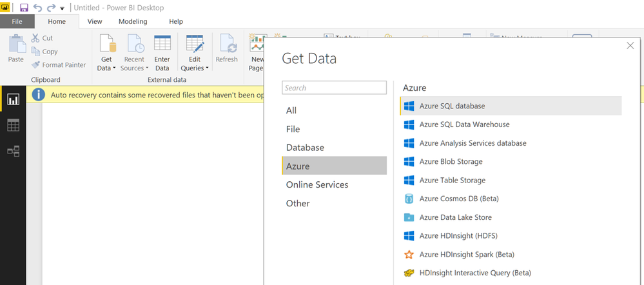Expand the Recent Sources dropdown
Screen dimensions: 644x285
point(146,68)
